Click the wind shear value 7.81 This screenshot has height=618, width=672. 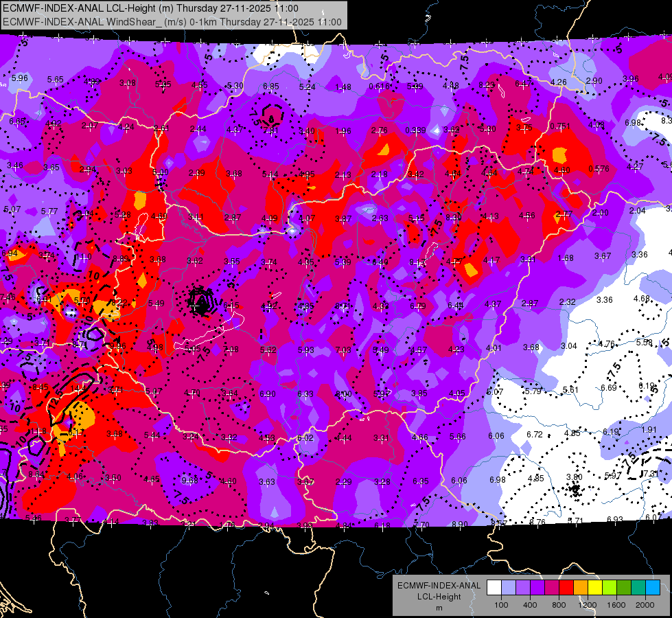(271, 130)
